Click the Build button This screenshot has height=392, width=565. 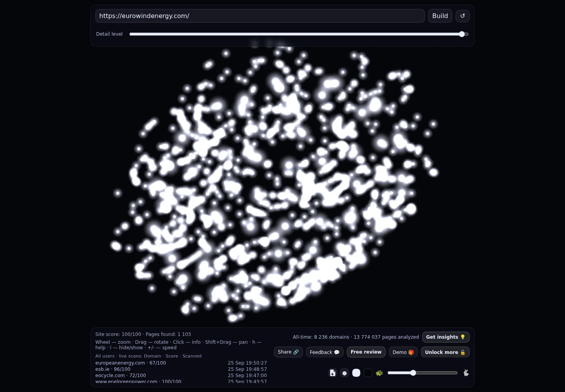(440, 16)
